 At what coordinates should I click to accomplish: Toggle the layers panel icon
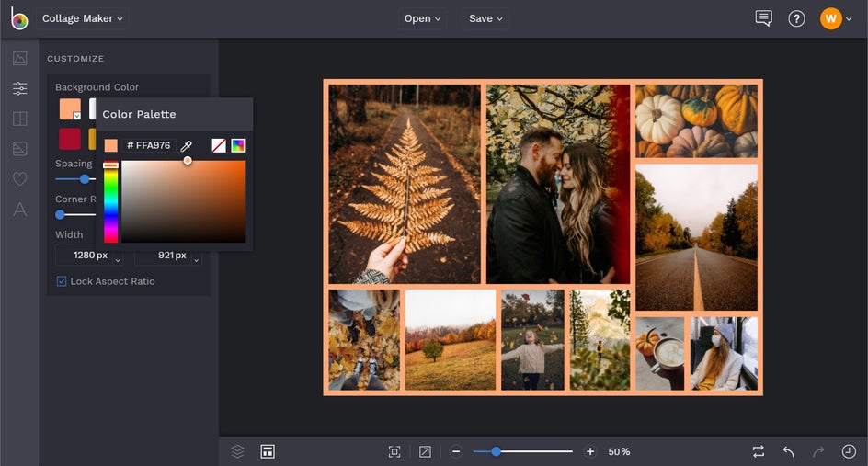237,451
